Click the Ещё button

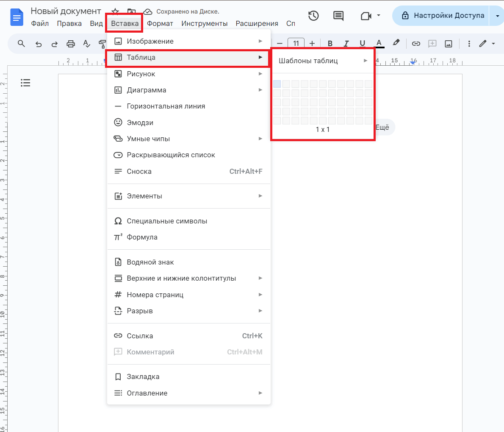[x=382, y=127]
